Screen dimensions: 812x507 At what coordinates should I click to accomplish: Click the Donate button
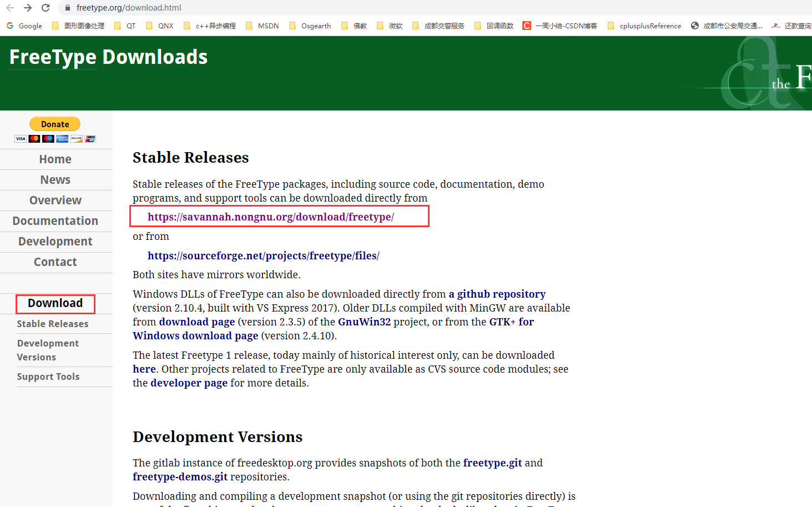(x=55, y=124)
